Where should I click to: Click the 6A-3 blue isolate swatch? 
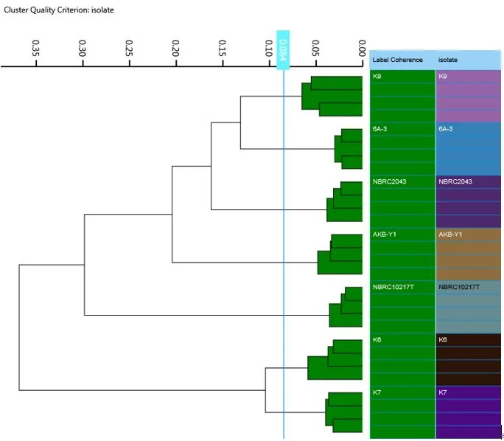tap(469, 149)
